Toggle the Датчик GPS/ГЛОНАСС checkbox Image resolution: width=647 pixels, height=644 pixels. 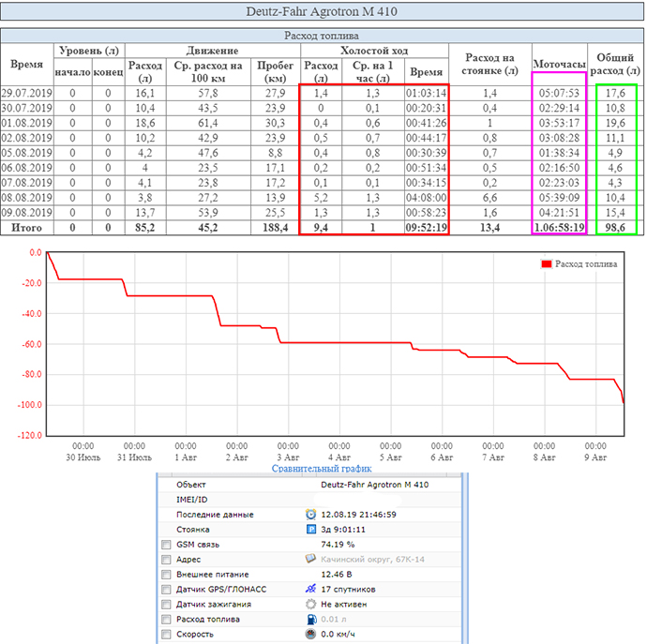(166, 590)
